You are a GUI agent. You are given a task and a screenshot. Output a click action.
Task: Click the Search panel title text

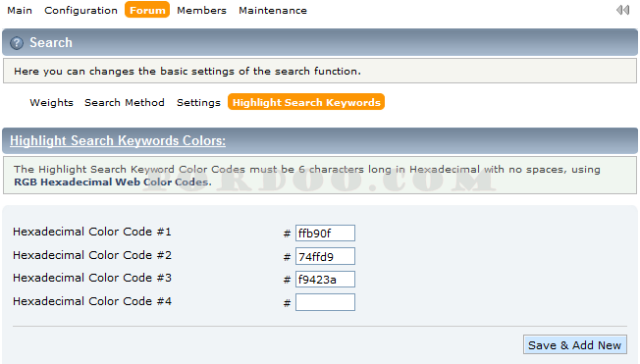[51, 42]
